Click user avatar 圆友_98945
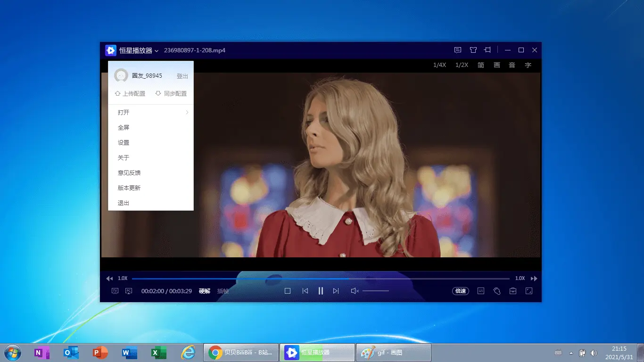Image resolution: width=644 pixels, height=362 pixels. tap(121, 75)
